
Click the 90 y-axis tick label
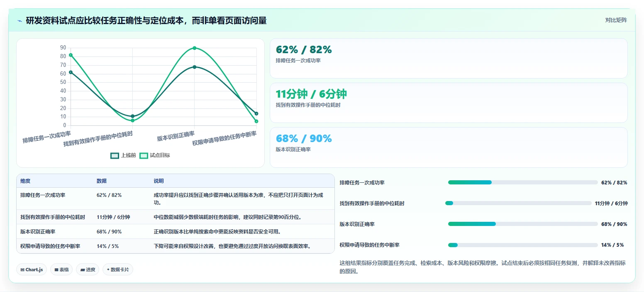click(x=63, y=48)
